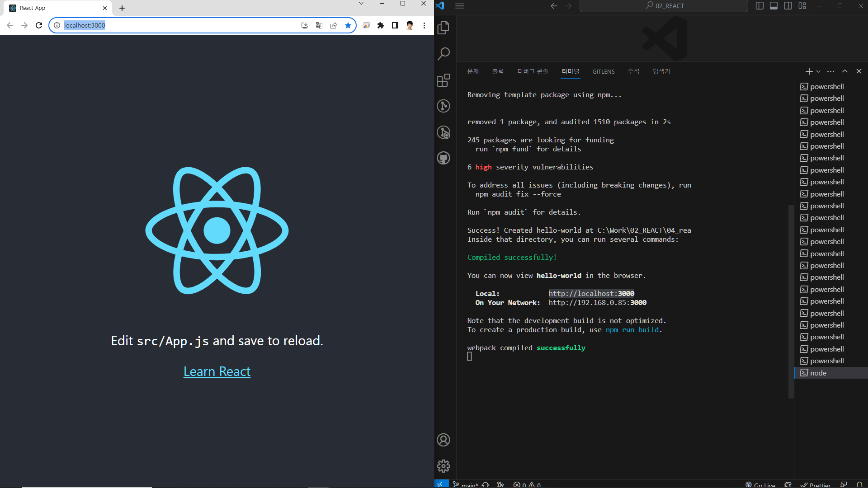868x488 pixels.
Task: Toggle the secondary side bar layout
Action: tap(788, 6)
